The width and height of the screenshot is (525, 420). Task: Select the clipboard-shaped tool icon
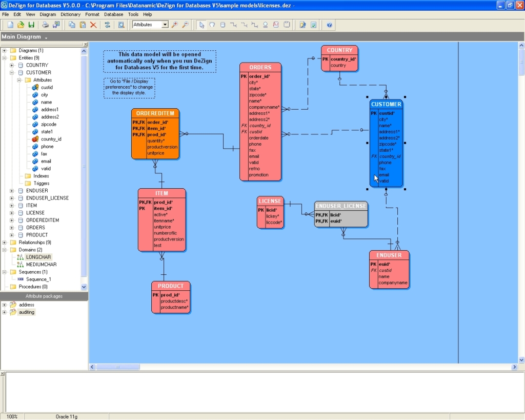pos(287,25)
